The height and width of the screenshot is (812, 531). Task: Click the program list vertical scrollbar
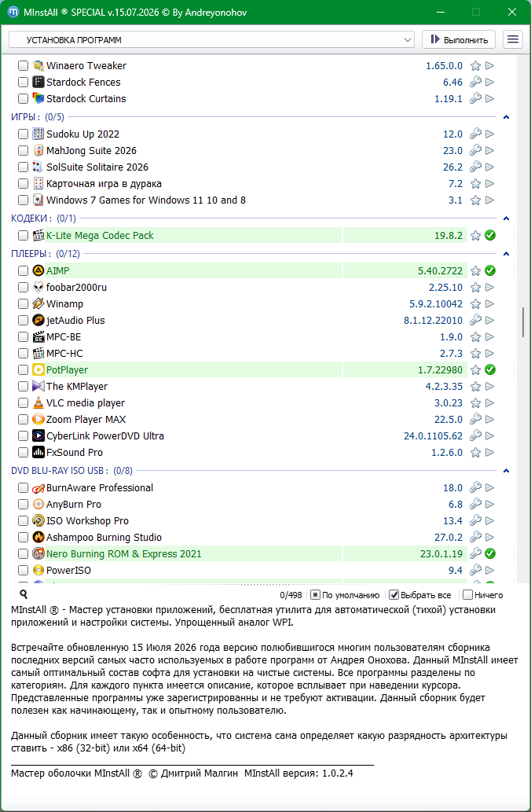[x=523, y=322]
